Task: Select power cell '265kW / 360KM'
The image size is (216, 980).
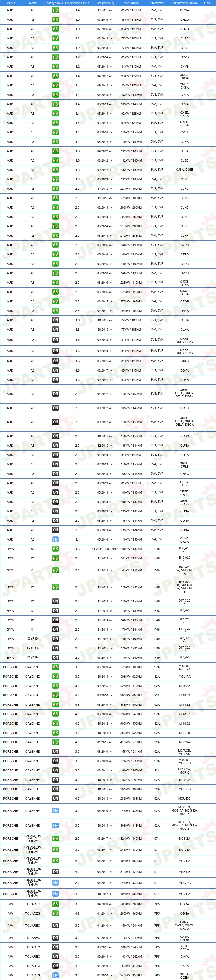Action: tap(131, 913)
